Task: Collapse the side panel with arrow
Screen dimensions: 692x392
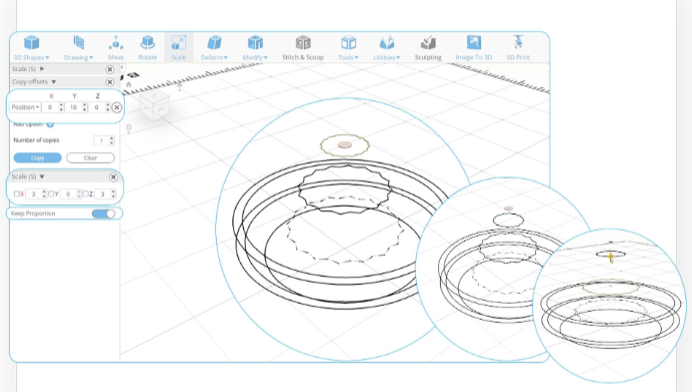Action: pyautogui.click(x=122, y=68)
